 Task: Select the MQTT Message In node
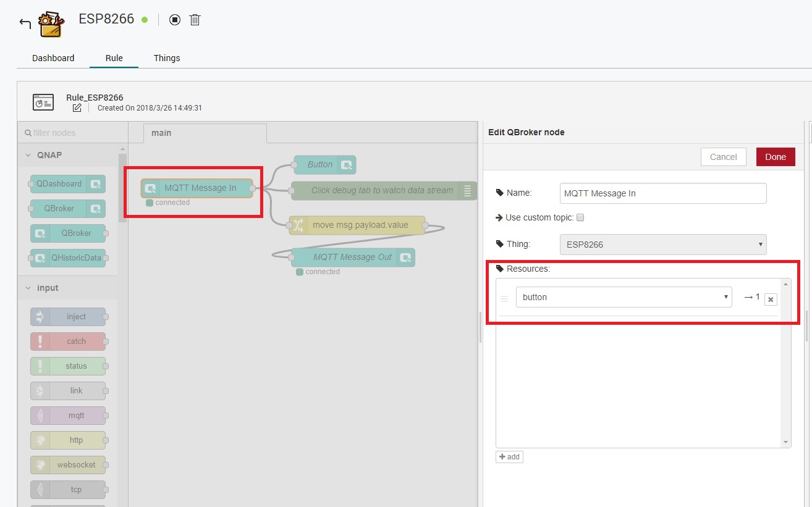pyautogui.click(x=197, y=188)
